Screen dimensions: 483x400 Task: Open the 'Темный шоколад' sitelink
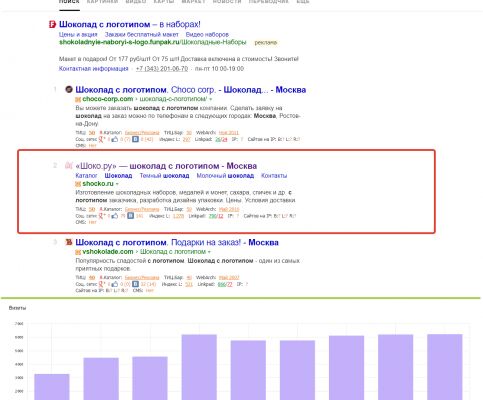click(x=164, y=176)
